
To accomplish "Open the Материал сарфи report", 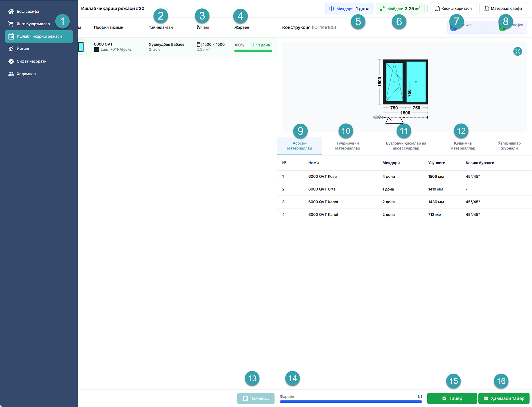I will pyautogui.click(x=503, y=9).
